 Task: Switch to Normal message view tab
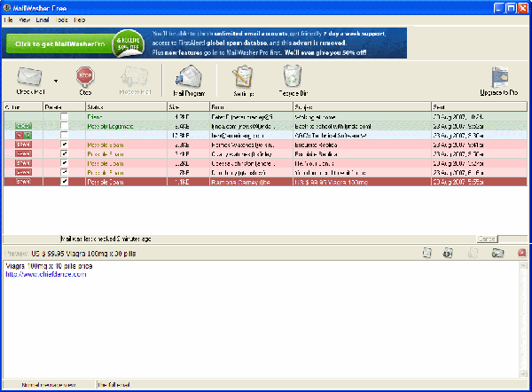(x=49, y=385)
